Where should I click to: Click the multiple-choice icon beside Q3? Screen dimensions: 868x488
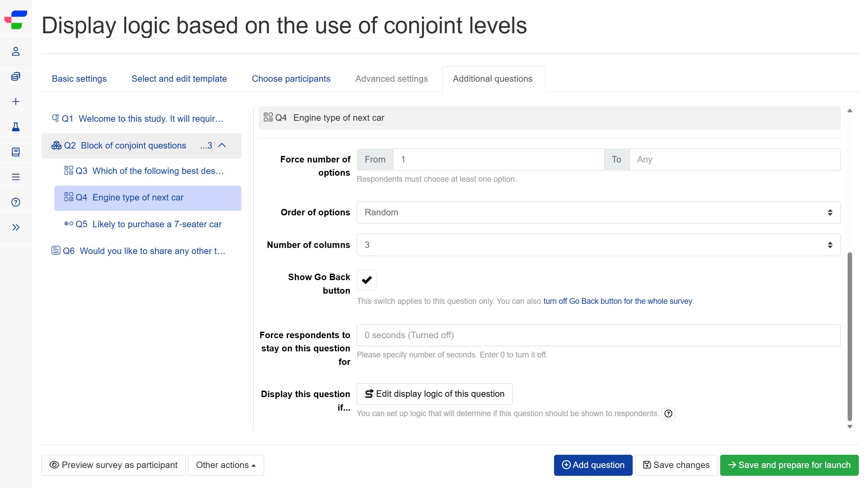(68, 171)
